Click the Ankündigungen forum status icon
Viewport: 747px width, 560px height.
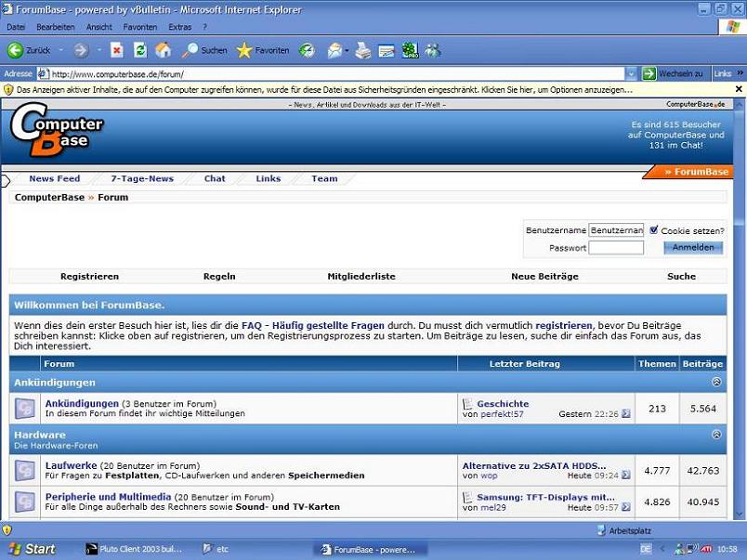(x=25, y=409)
